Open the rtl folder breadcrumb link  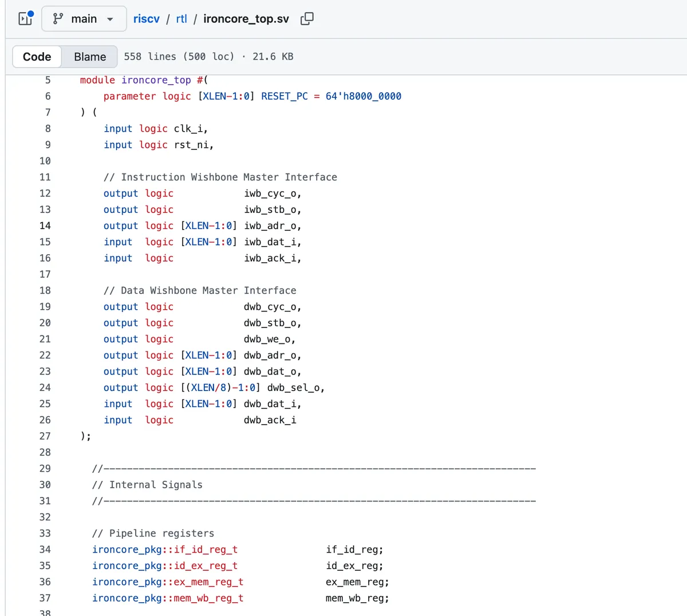(181, 19)
